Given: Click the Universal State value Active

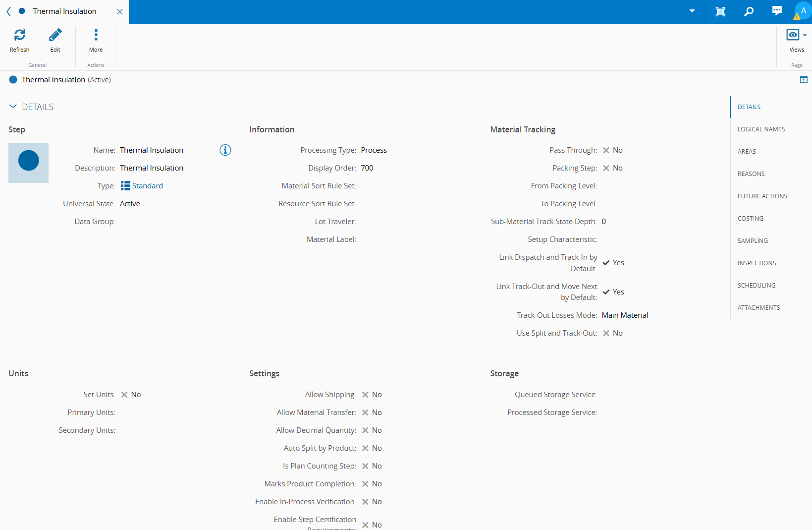Looking at the screenshot, I should point(130,204).
